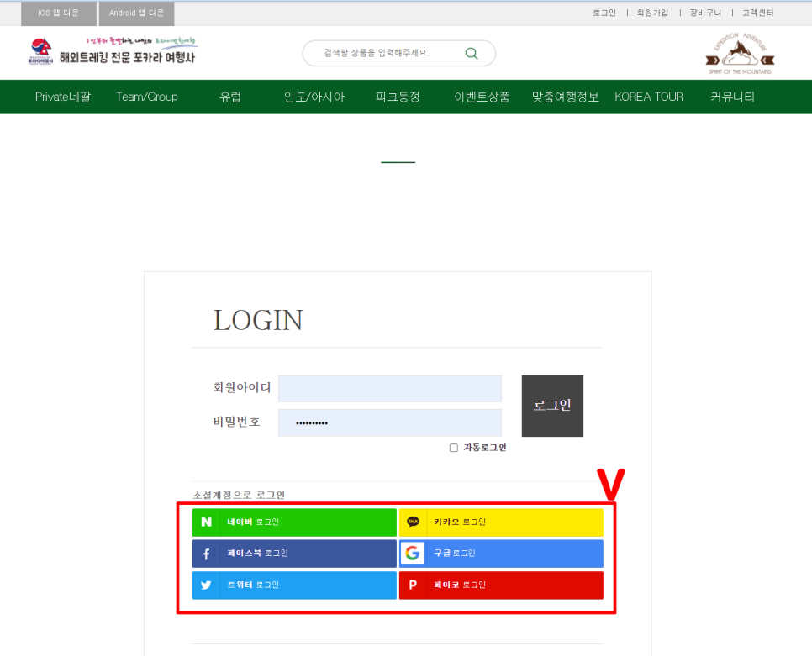Open the 커뮤니티 menu
812x656 pixels.
click(732, 97)
